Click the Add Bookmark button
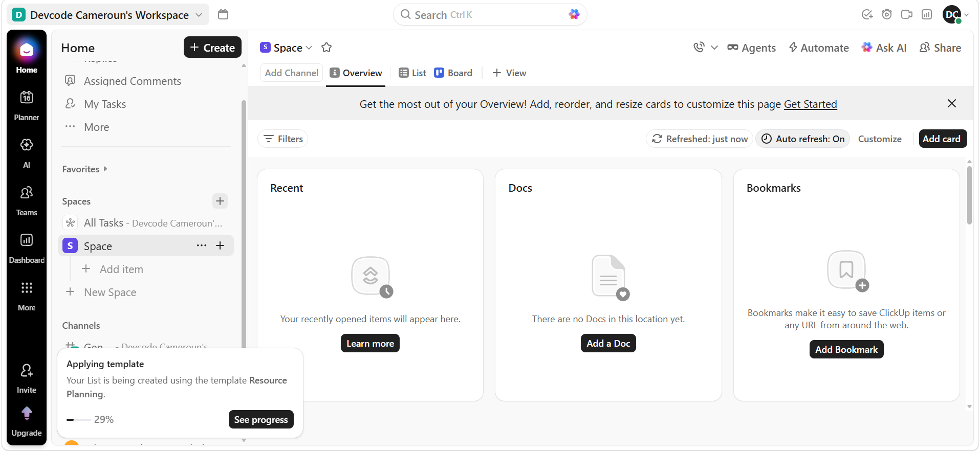980x451 pixels. click(x=846, y=349)
